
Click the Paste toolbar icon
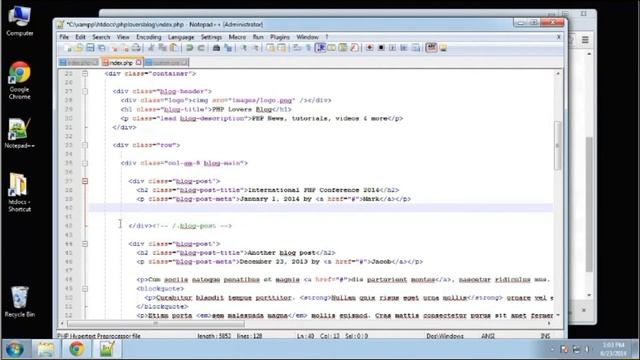(174, 48)
